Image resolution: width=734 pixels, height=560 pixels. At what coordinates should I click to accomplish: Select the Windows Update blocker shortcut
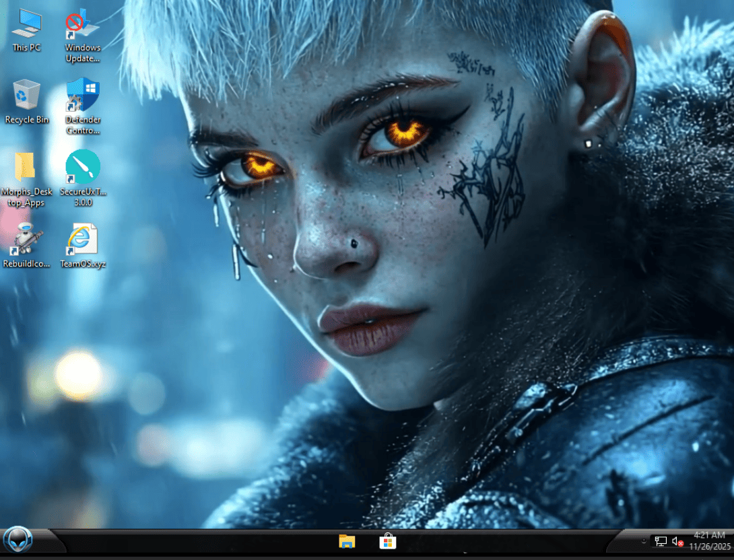pos(83,36)
